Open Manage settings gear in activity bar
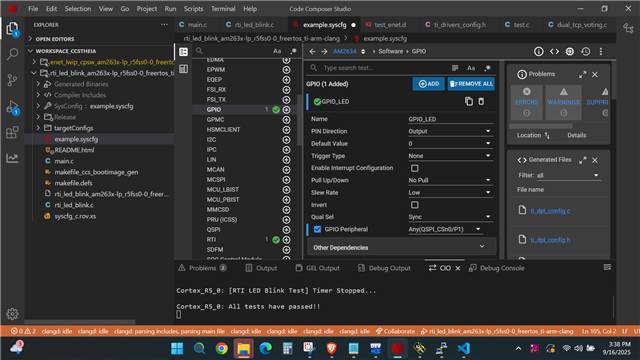The image size is (640, 360). pos(12,313)
